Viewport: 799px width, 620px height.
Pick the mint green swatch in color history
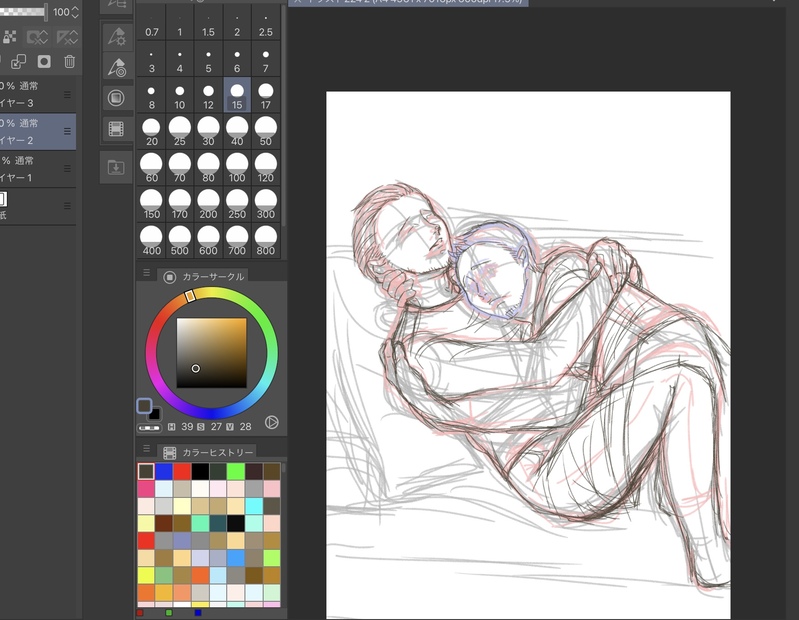pyautogui.click(x=200, y=523)
